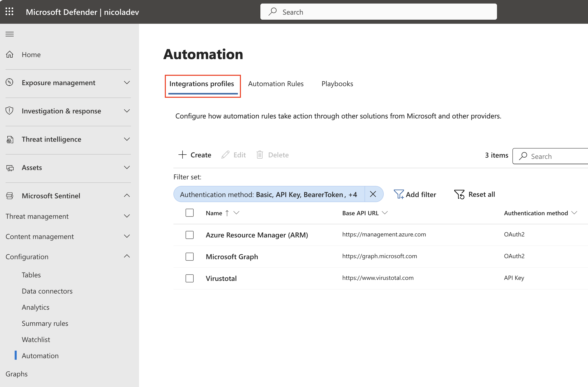Check the Azure Resource Manager (ARM) row
This screenshot has width=588, height=387.
[x=190, y=235]
